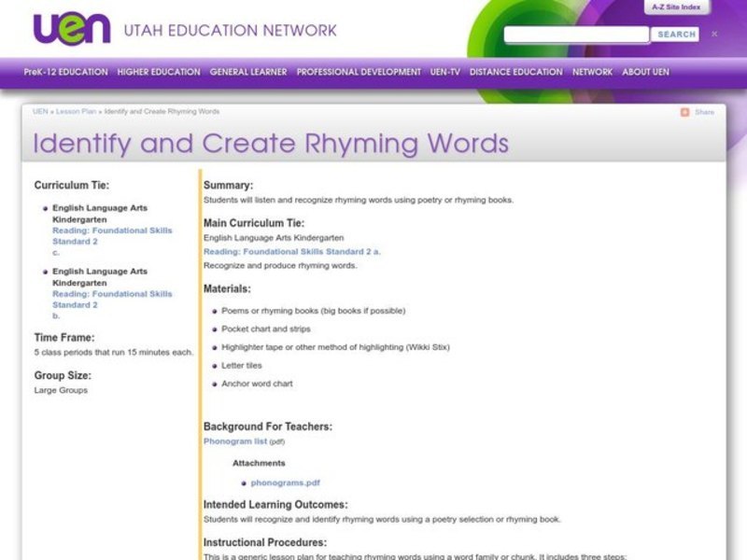The height and width of the screenshot is (560, 747).
Task: Click the UEN logo icon
Action: coord(69,28)
